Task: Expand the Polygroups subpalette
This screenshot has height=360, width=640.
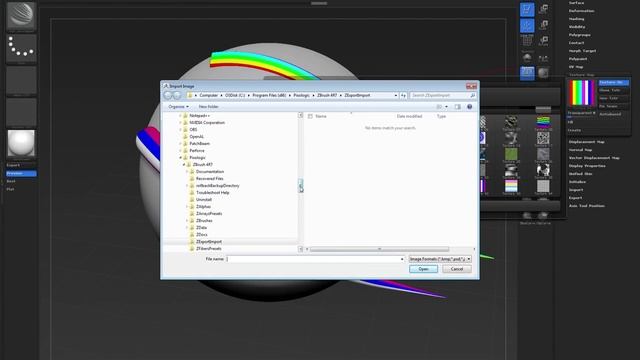Action: pyautogui.click(x=580, y=35)
